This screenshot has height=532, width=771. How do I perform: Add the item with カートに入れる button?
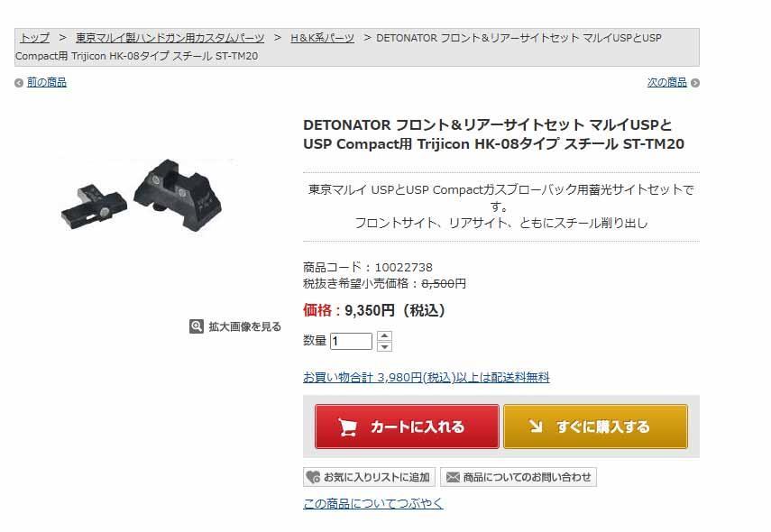coord(407,427)
